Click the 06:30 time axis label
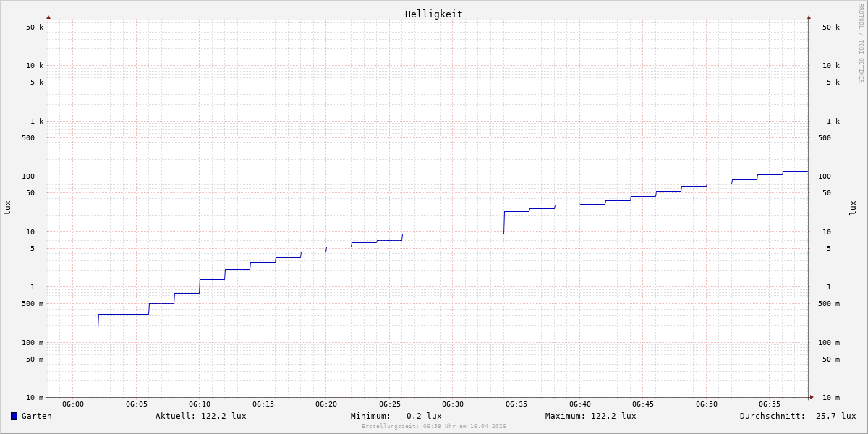Image resolution: width=868 pixels, height=434 pixels. (453, 404)
